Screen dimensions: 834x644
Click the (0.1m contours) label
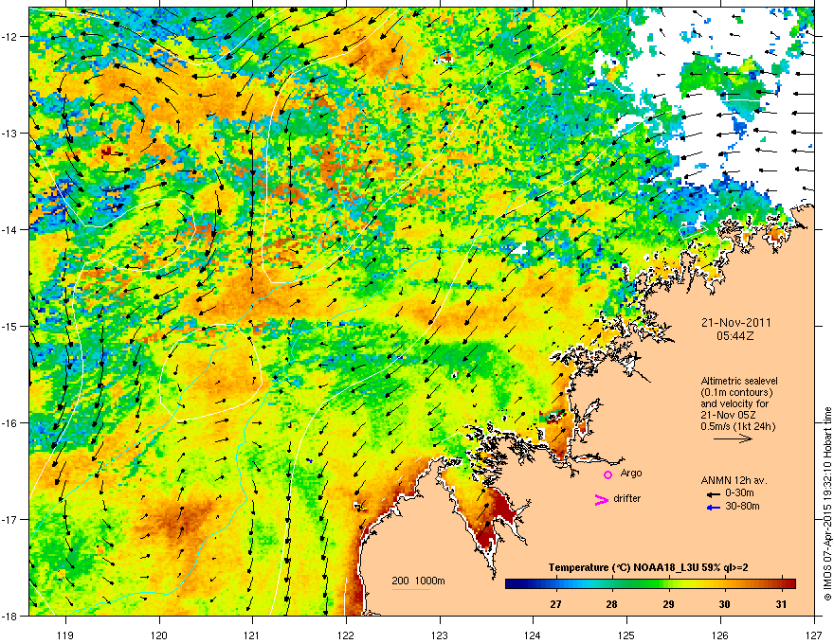[x=736, y=393]
